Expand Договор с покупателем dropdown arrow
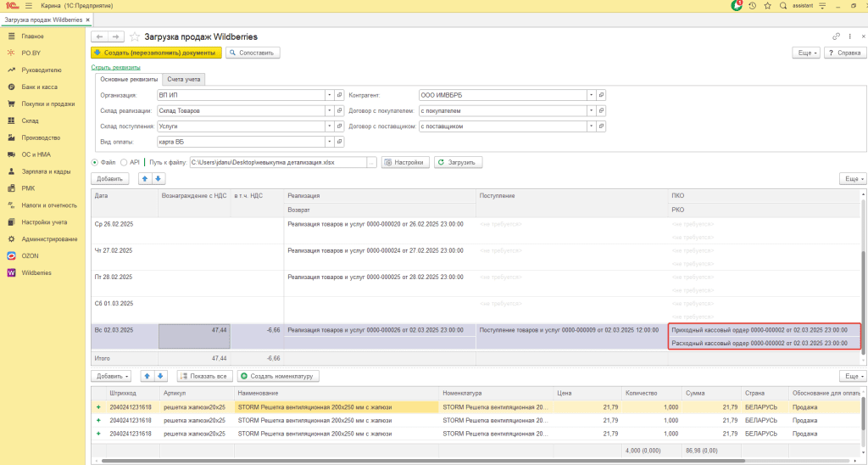Image resolution: width=868 pixels, height=465 pixels. [591, 111]
